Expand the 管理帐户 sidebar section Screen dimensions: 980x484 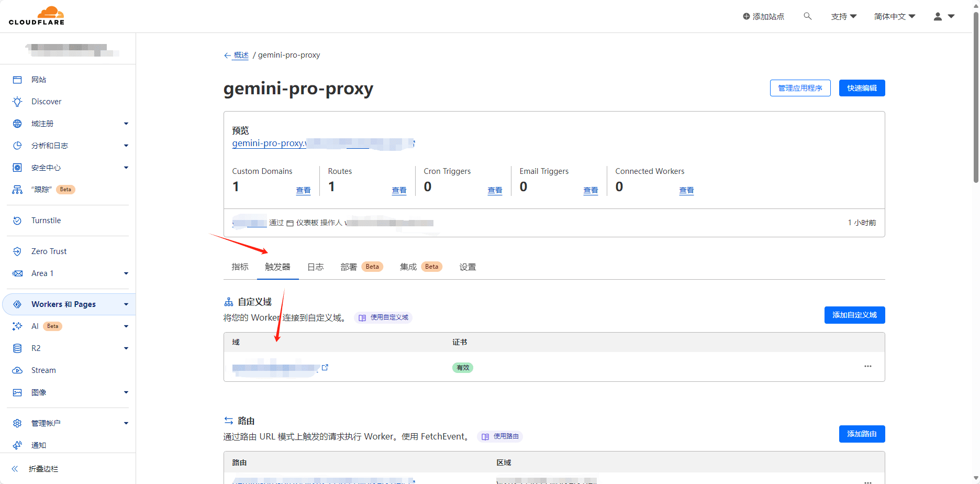(126, 423)
